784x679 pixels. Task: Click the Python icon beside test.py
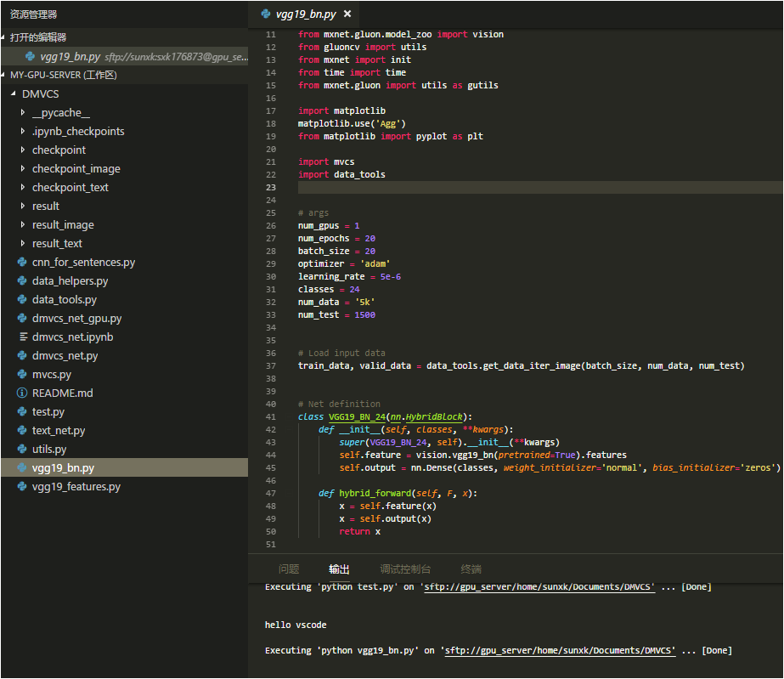click(23, 411)
